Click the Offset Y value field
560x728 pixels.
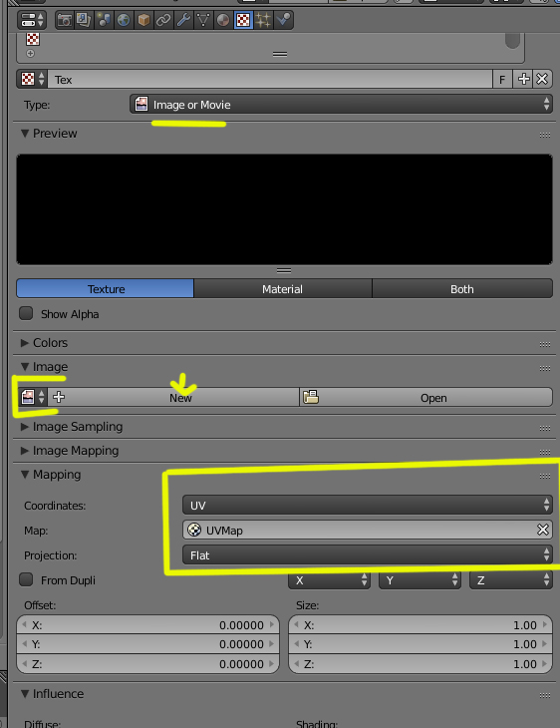148,644
